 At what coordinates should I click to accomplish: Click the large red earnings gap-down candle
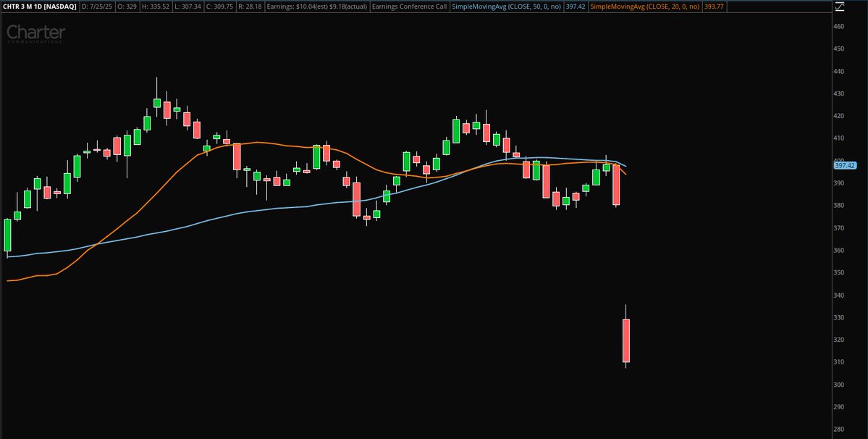point(626,340)
